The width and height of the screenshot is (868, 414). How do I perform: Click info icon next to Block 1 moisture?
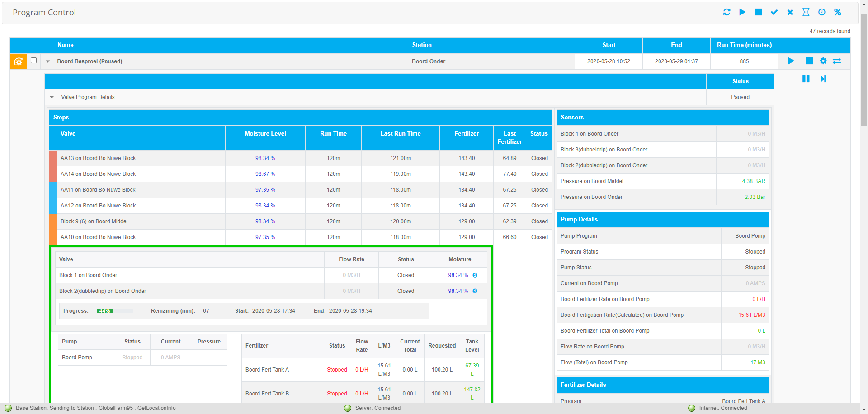(x=475, y=275)
